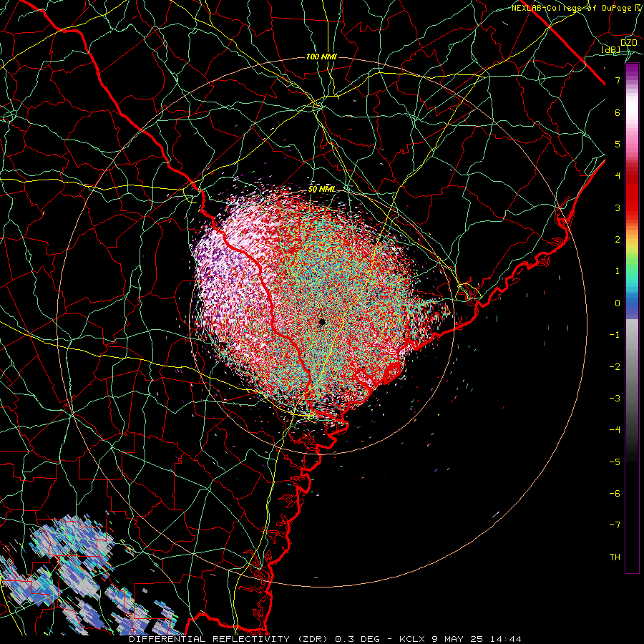Click the -7 label on color scale
This screenshot has width=644, height=644.
615,525
